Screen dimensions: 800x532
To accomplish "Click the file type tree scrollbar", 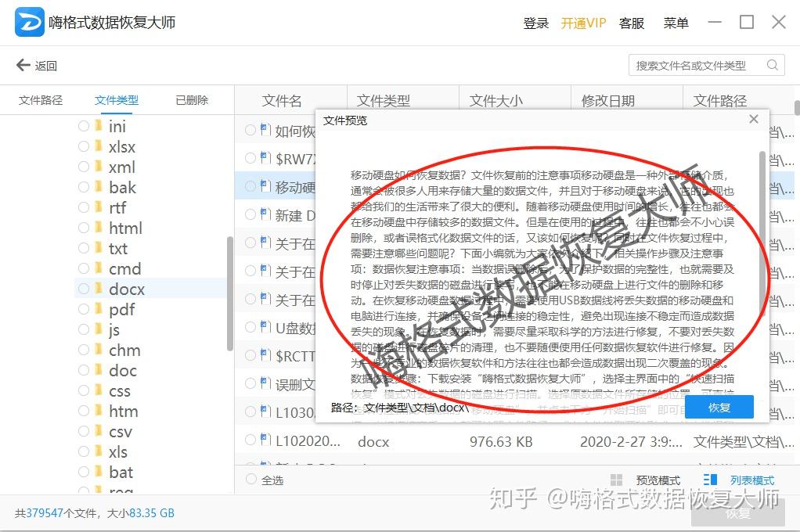I will [230, 293].
